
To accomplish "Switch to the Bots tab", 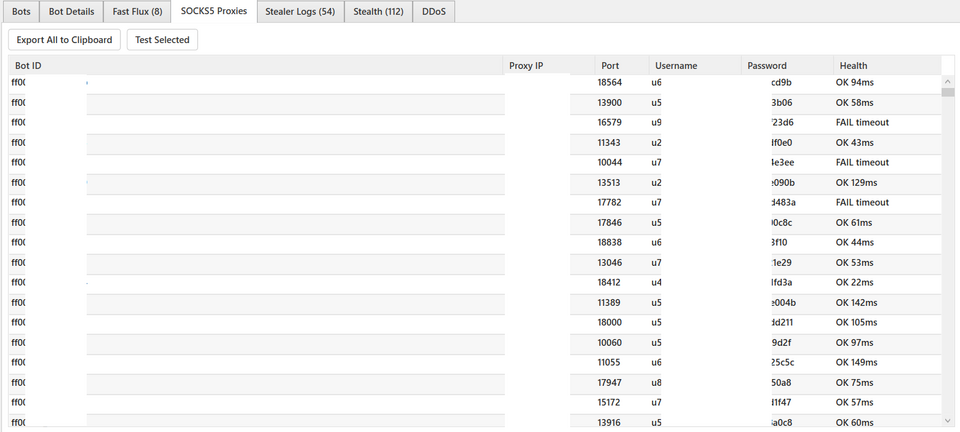I will click(21, 12).
